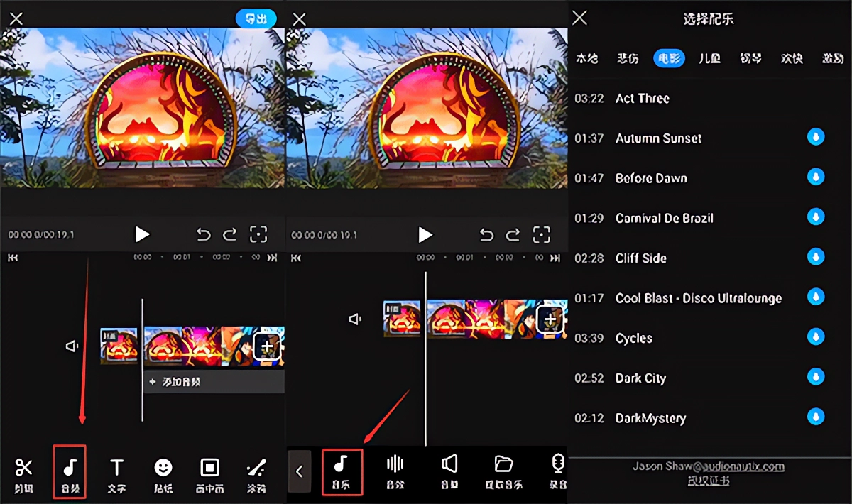The width and height of the screenshot is (852, 504).
Task: Mute the clip audio in left timeline
Action: [72, 346]
